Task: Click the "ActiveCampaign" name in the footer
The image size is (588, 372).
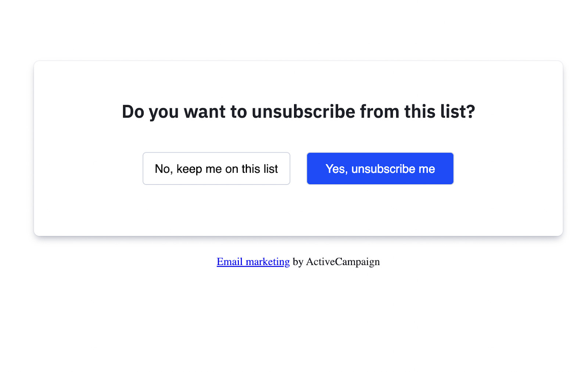Action: tap(343, 262)
